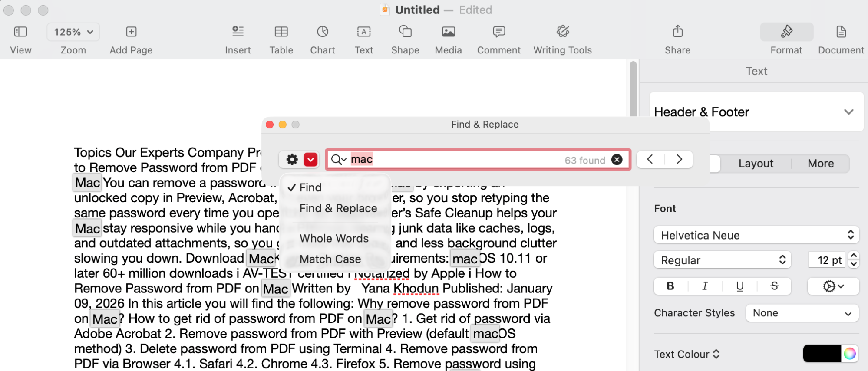Switch to the More tab
The width and height of the screenshot is (868, 371).
[x=820, y=164]
